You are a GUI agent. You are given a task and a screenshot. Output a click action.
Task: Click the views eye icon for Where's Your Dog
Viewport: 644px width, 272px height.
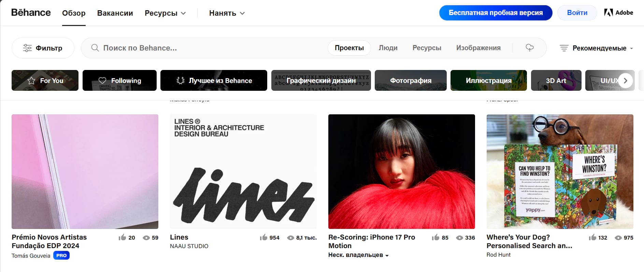pyautogui.click(x=618, y=238)
